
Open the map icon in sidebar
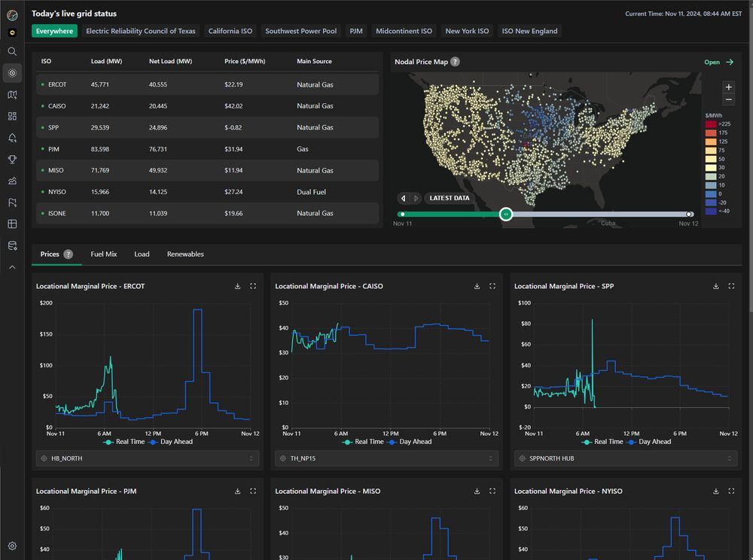[13, 95]
